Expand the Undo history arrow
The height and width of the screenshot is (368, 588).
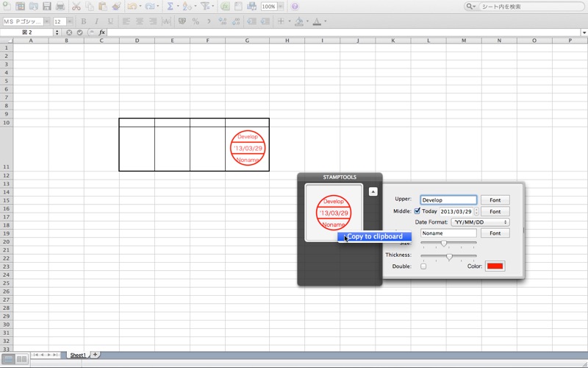point(140,7)
